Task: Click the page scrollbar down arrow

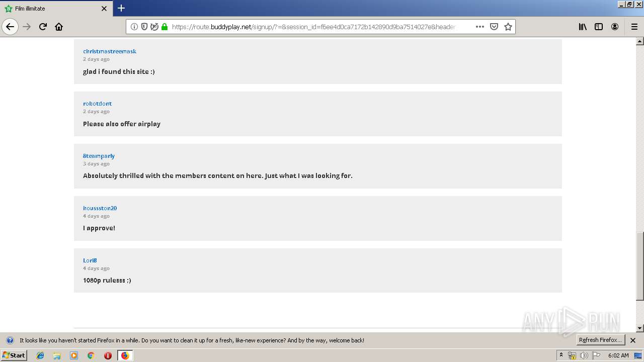Action: tap(640, 328)
